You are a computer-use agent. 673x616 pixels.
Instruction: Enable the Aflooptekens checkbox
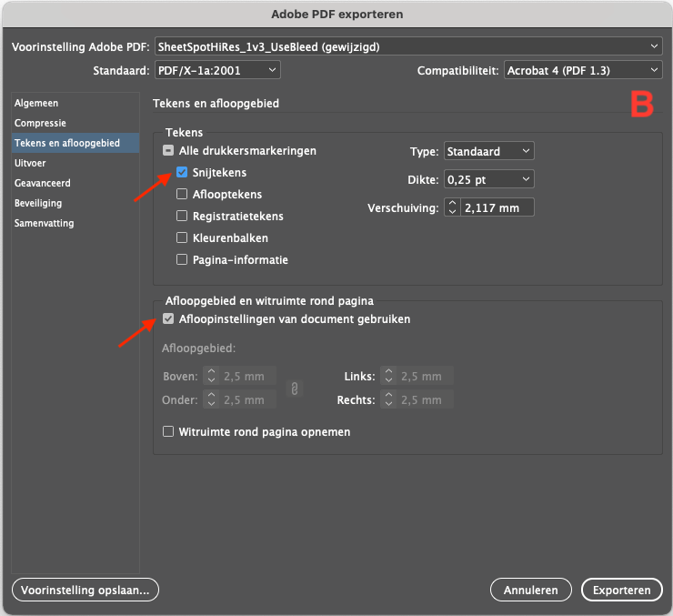pos(183,195)
